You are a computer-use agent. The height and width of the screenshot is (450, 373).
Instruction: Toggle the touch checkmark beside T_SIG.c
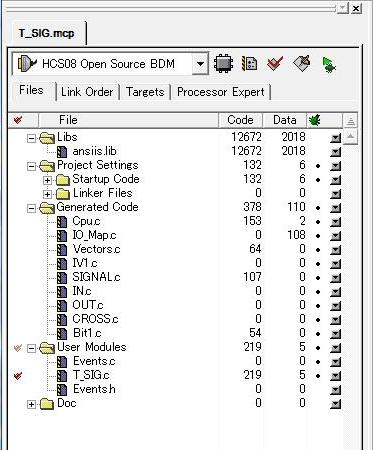[18, 376]
